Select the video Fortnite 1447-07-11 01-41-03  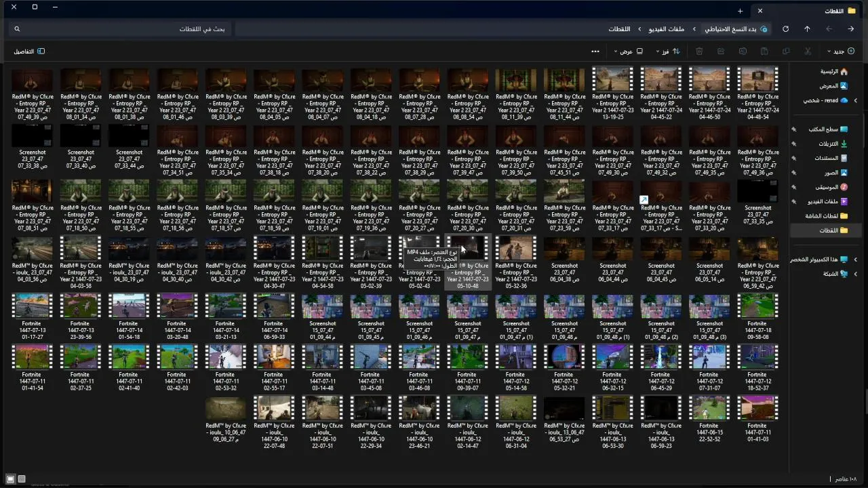(757, 419)
